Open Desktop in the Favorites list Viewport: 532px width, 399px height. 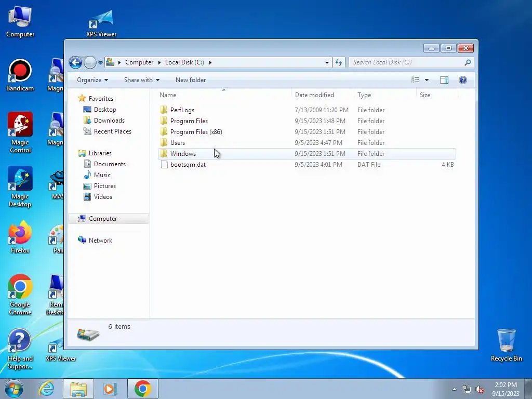pyautogui.click(x=105, y=110)
